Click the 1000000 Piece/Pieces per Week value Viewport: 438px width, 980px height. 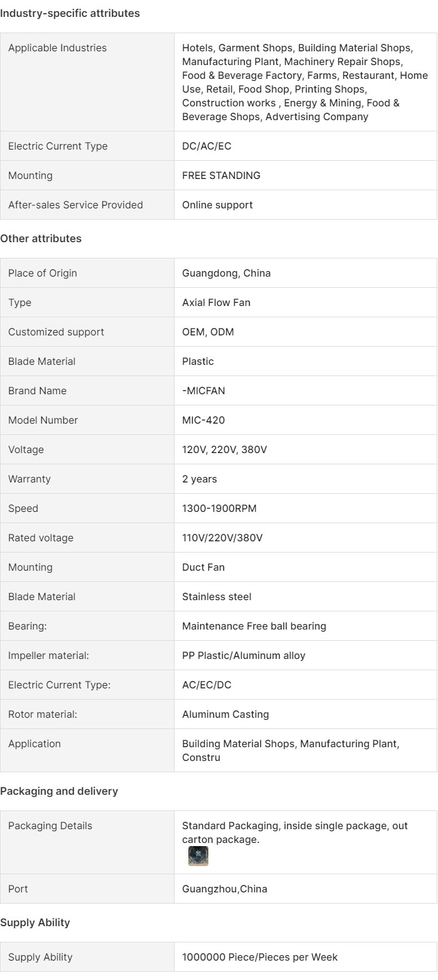tap(260, 957)
